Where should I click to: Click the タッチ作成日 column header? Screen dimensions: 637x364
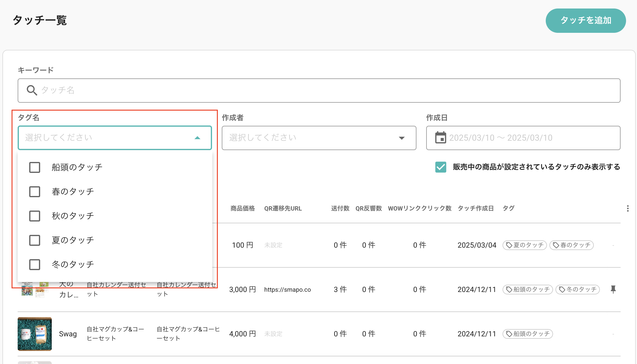[x=476, y=208]
